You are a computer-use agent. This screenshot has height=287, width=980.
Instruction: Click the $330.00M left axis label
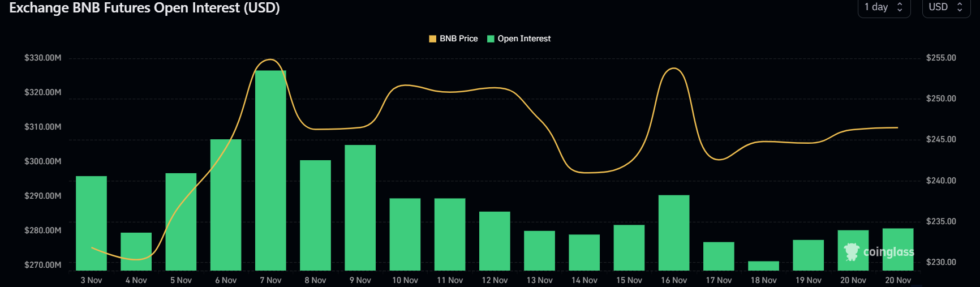(43, 58)
